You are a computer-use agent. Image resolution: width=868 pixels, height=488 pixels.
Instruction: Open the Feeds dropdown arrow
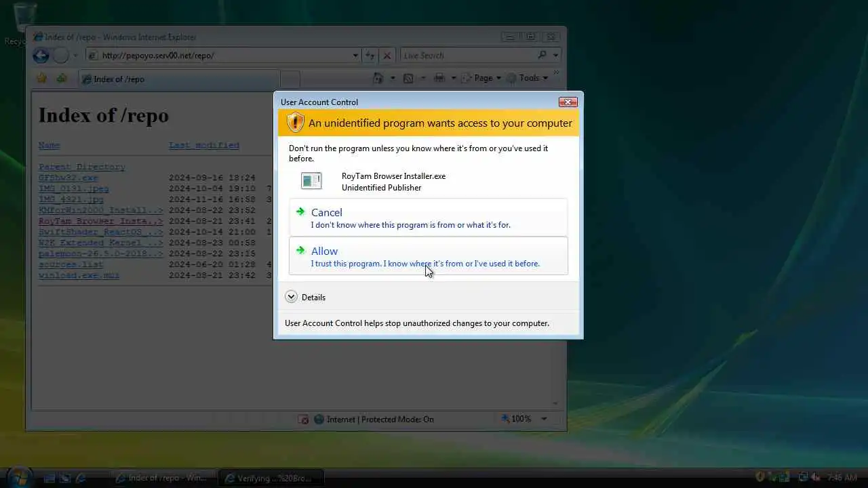click(x=422, y=78)
